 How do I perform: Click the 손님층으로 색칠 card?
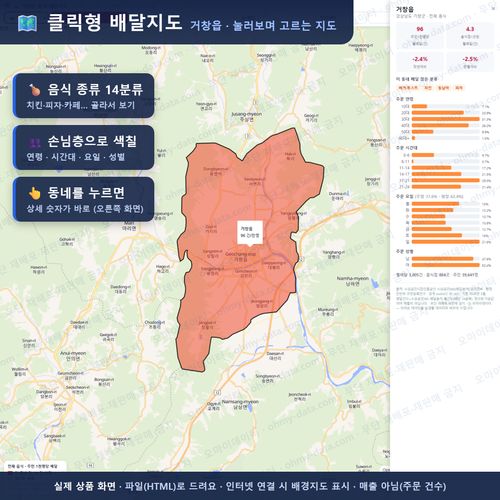84,147
